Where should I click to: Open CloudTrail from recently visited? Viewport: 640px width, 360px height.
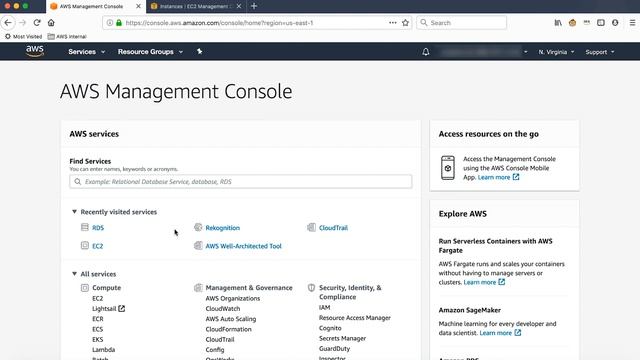click(333, 228)
